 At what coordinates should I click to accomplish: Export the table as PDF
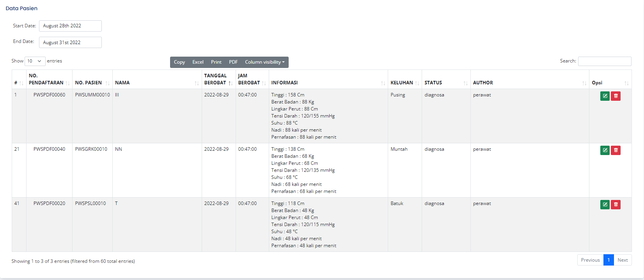(233, 62)
